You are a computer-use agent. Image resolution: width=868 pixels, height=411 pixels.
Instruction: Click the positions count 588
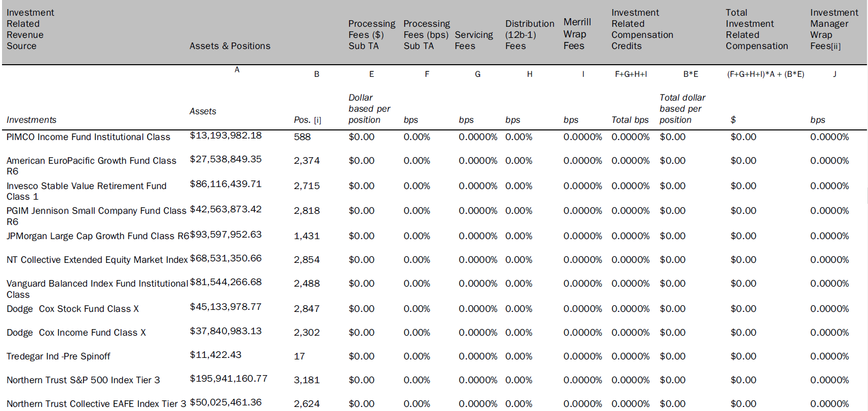[302, 137]
